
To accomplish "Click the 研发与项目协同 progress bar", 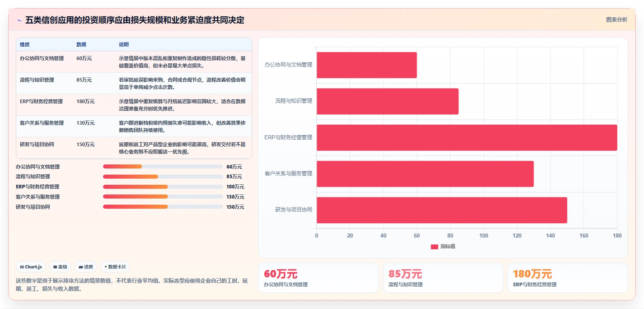I will click(x=163, y=207).
